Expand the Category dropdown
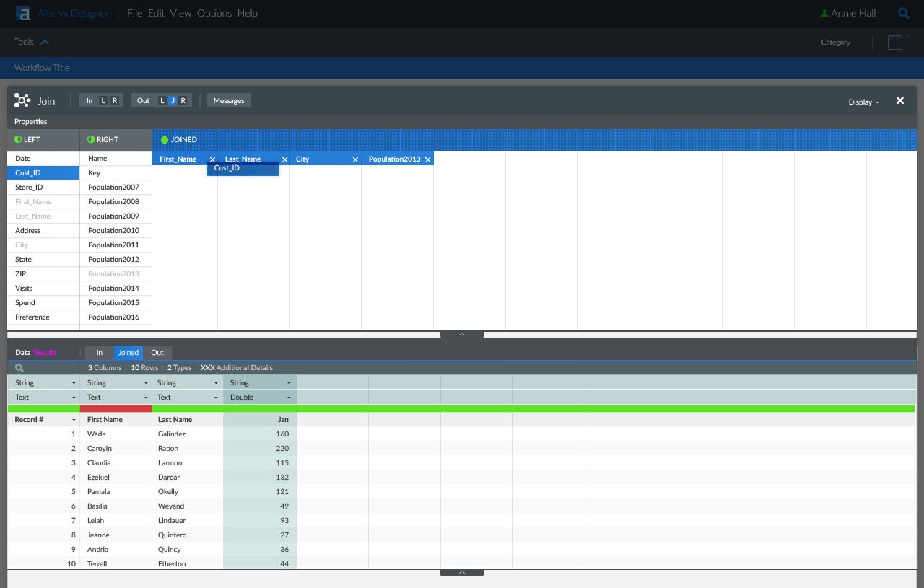 [839, 43]
